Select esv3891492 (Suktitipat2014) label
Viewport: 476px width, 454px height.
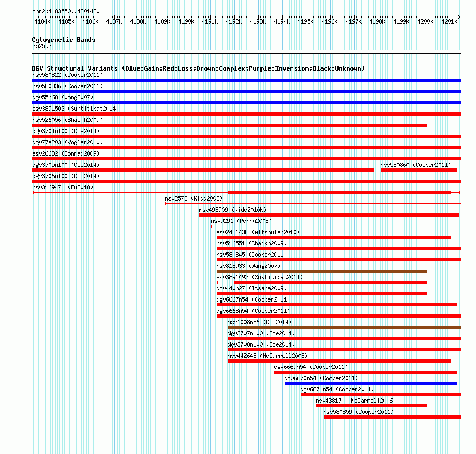[x=259, y=277]
